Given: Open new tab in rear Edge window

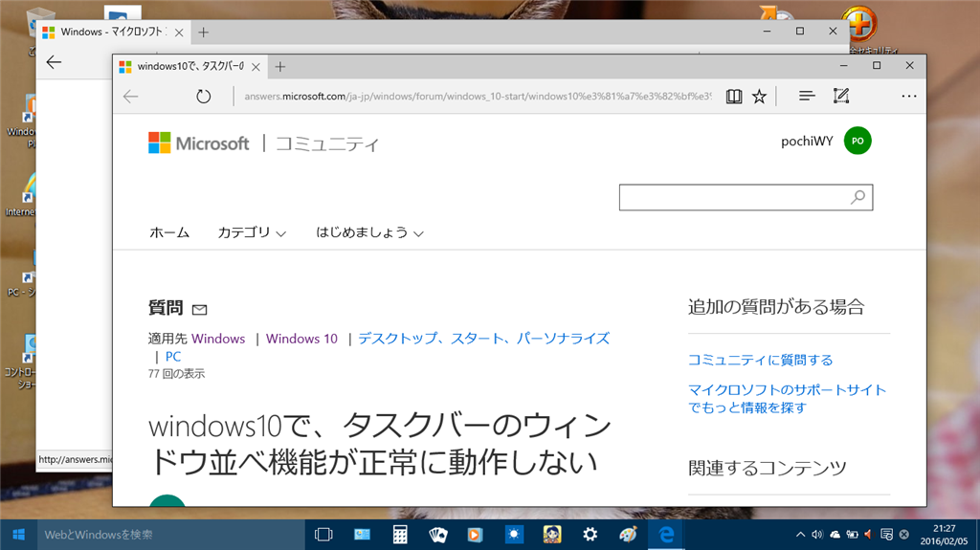Looking at the screenshot, I should [x=203, y=33].
